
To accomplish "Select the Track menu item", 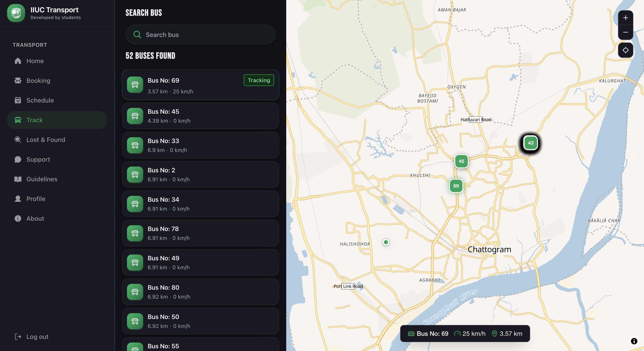I will (57, 120).
